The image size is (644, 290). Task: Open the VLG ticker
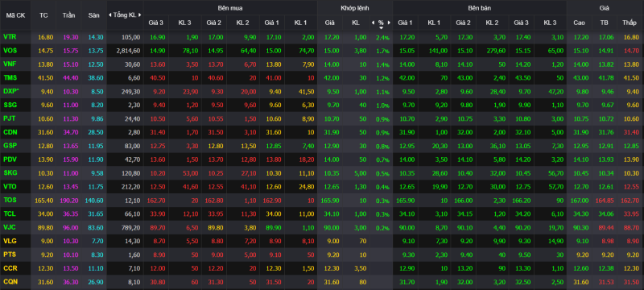coord(10,241)
